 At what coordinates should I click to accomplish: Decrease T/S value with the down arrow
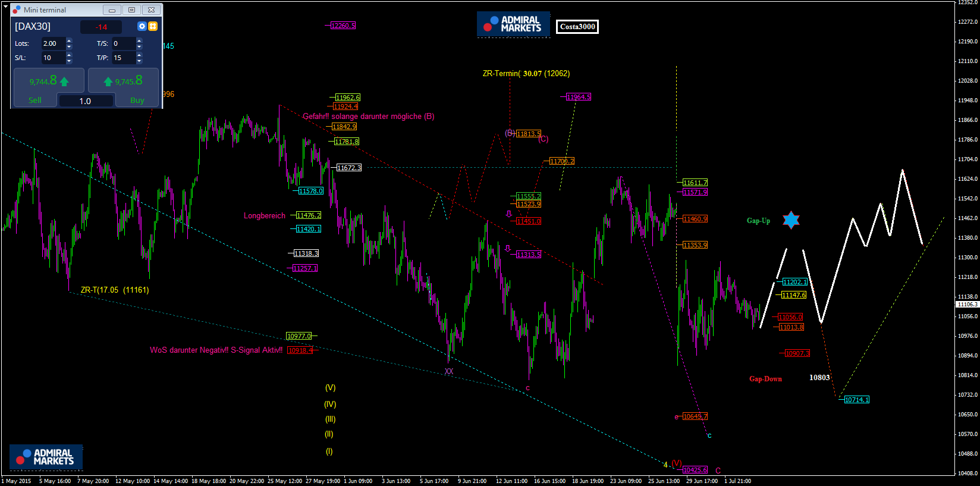coord(139,46)
